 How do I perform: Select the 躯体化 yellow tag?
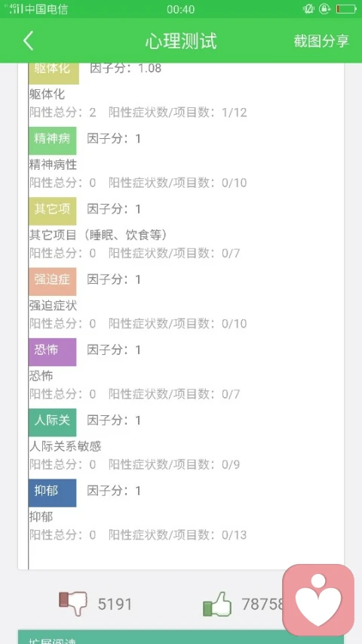pyautogui.click(x=54, y=73)
